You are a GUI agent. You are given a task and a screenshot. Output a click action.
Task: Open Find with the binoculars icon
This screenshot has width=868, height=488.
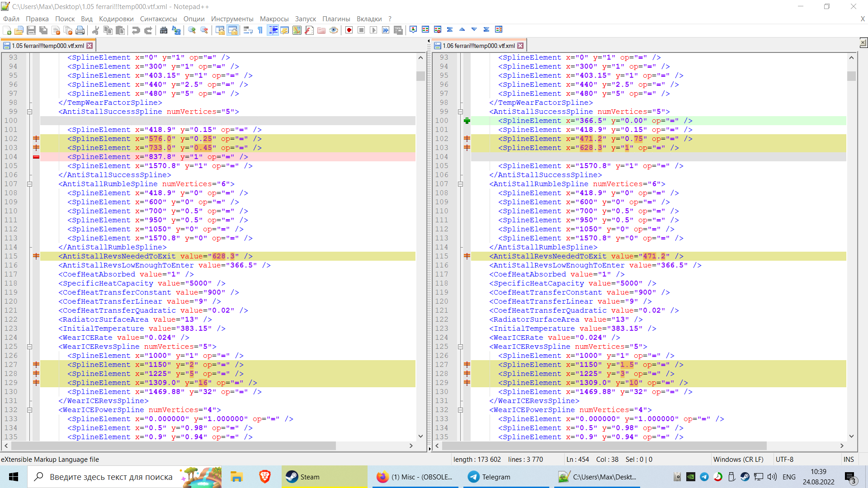tap(164, 30)
